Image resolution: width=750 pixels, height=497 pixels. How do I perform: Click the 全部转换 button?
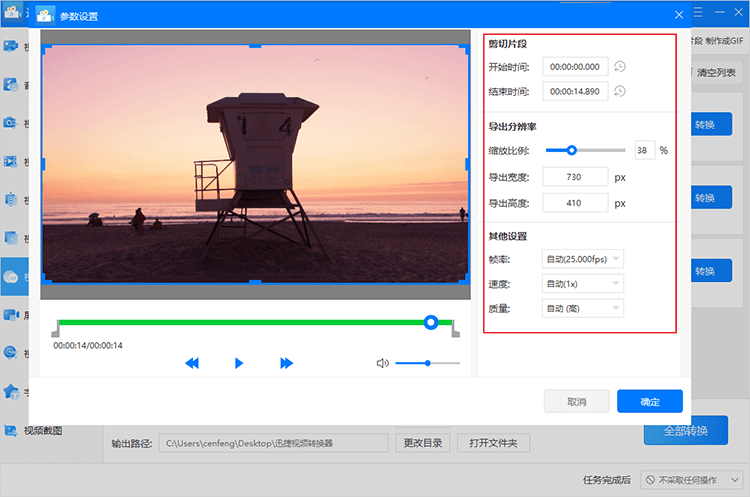(x=685, y=431)
